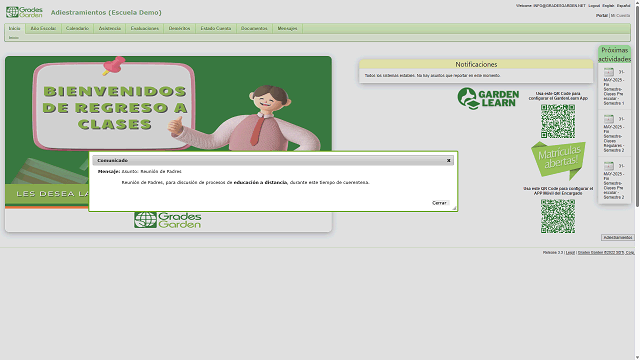This screenshot has height=360, width=640.
Task: Click the Garden Learn logo
Action: click(x=488, y=98)
